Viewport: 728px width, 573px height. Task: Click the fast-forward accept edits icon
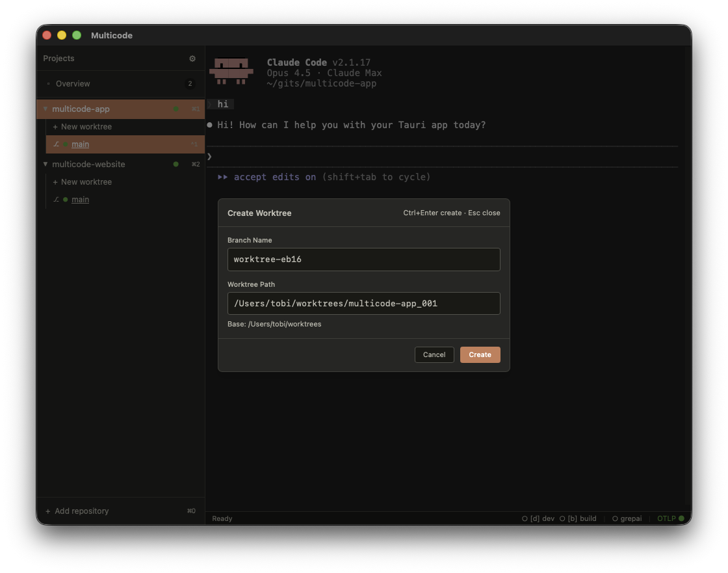tap(223, 177)
